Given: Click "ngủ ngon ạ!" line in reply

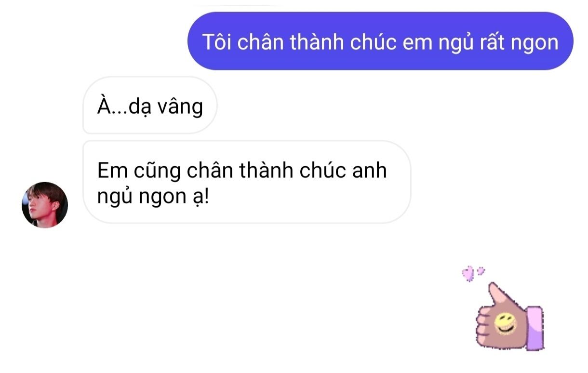Looking at the screenshot, I should click(x=153, y=198).
